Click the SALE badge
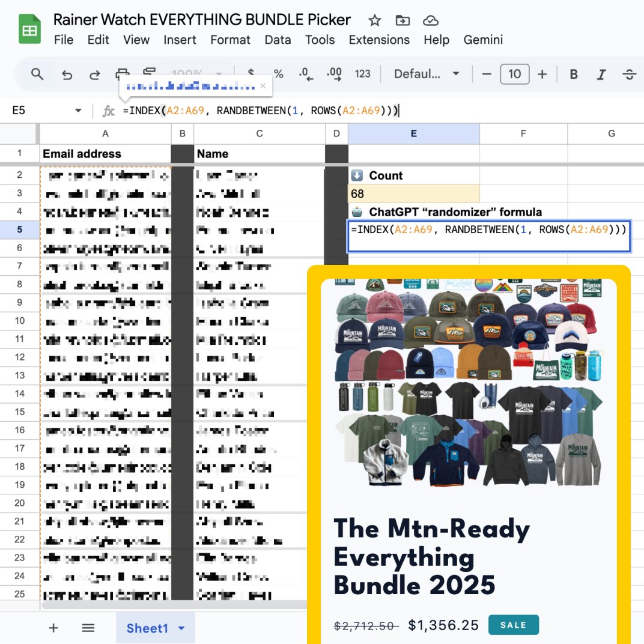The image size is (644, 644). [x=514, y=625]
